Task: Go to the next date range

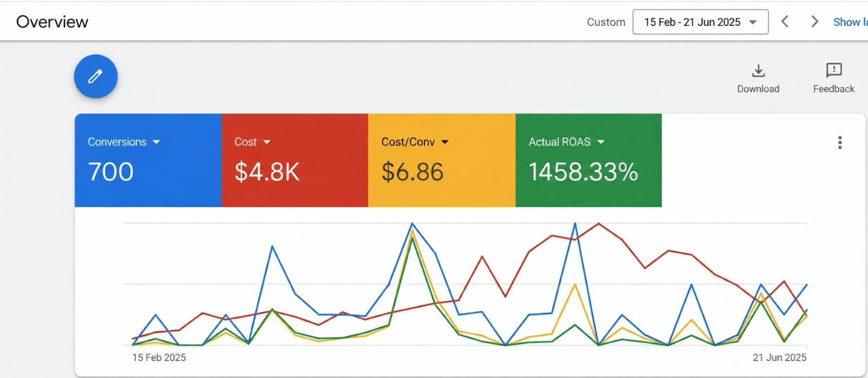Action: [814, 22]
